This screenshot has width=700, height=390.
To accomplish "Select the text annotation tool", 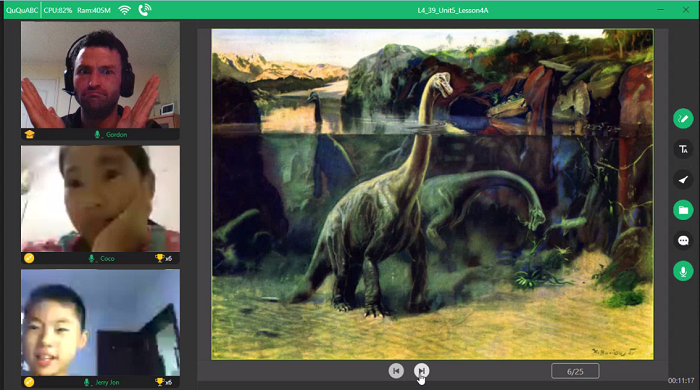I will 683,149.
